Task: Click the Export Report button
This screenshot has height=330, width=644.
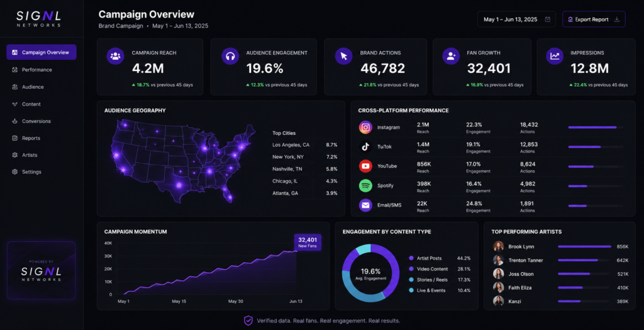Action: pyautogui.click(x=594, y=20)
